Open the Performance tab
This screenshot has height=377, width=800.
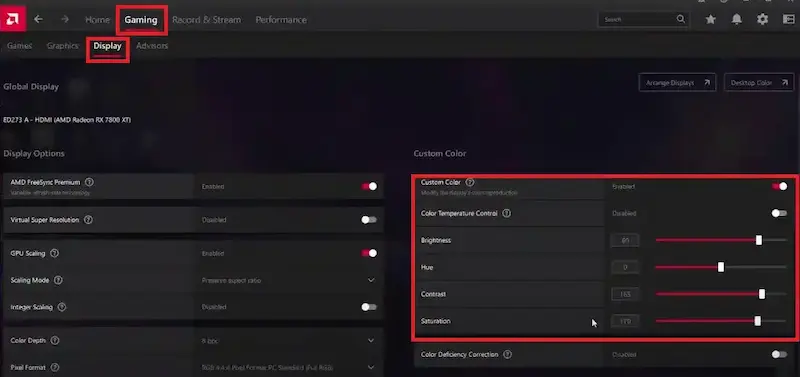tap(281, 20)
